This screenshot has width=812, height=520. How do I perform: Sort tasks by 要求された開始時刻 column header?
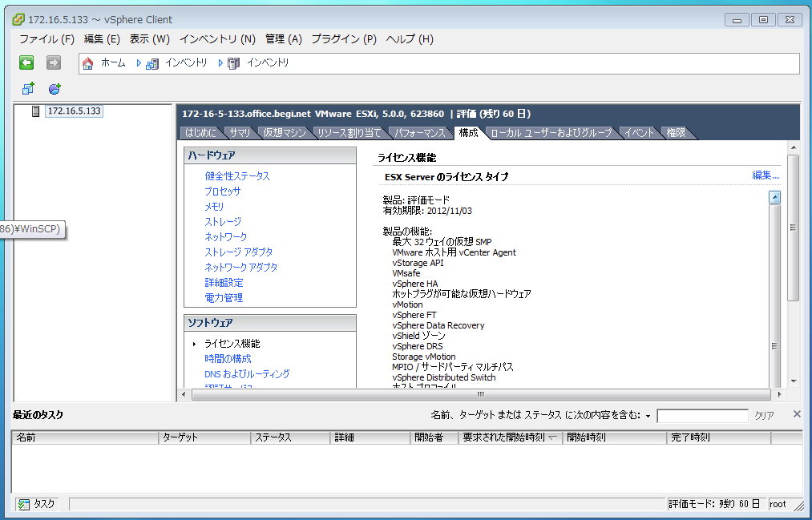point(511,437)
